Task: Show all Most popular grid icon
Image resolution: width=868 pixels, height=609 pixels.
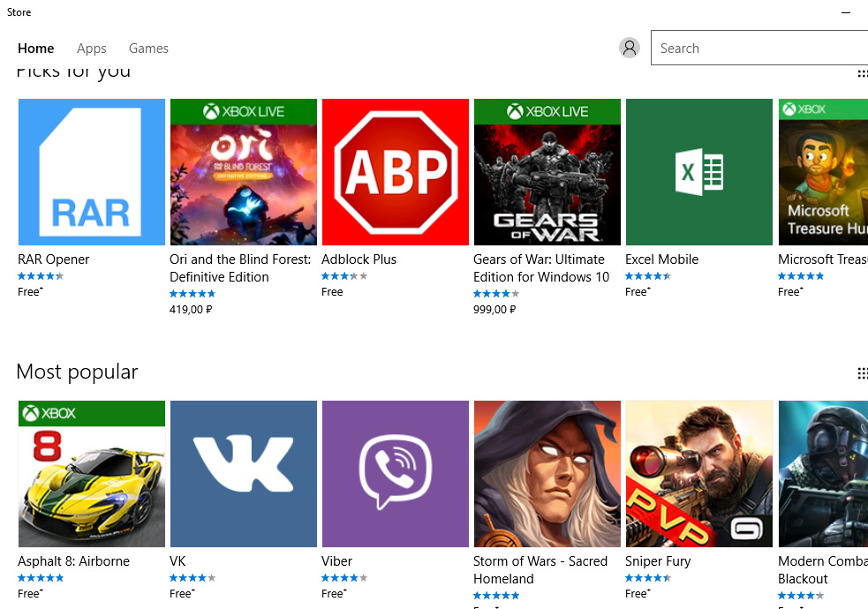Action: [x=863, y=373]
